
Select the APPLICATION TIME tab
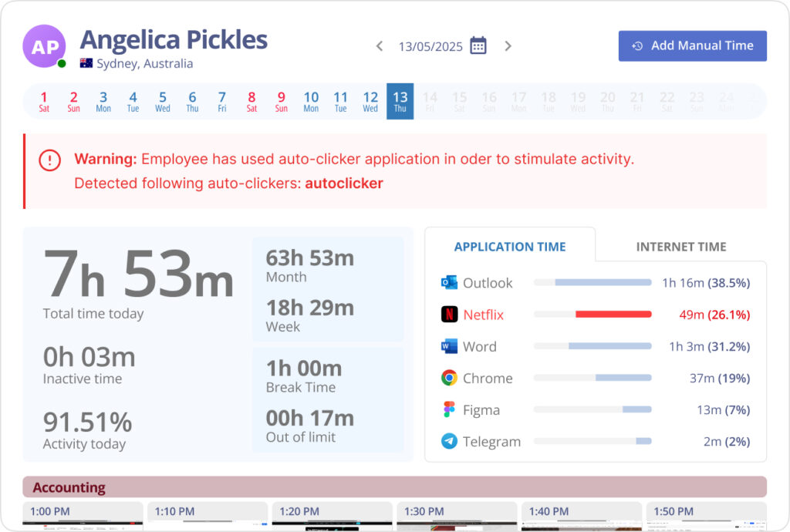point(510,247)
